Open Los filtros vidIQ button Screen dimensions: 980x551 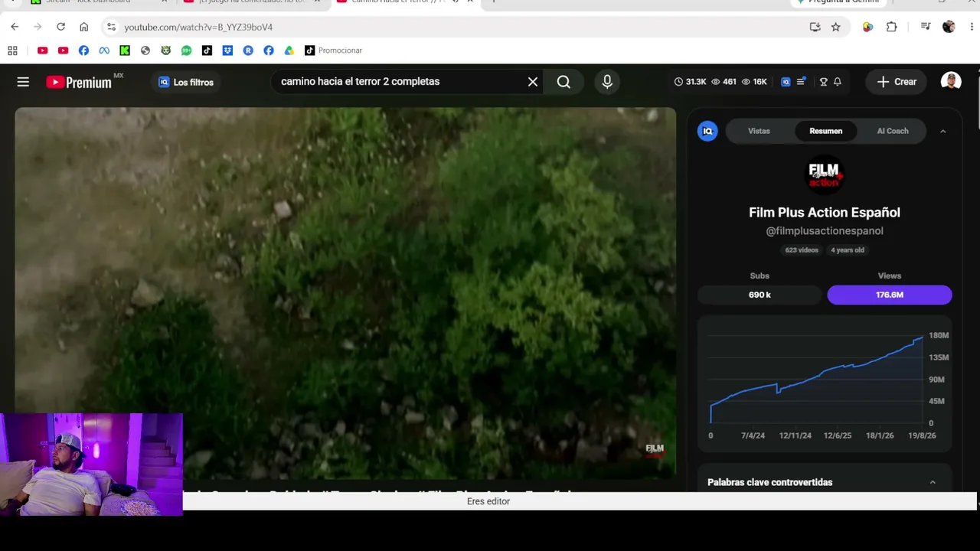tap(186, 82)
